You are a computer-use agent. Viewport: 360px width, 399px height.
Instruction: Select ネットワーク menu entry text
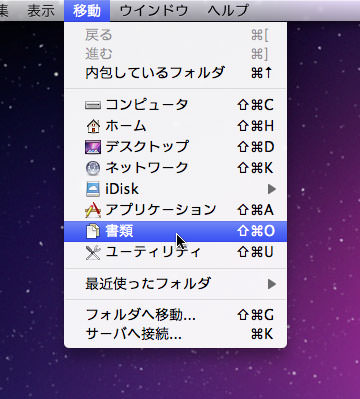click(x=147, y=168)
